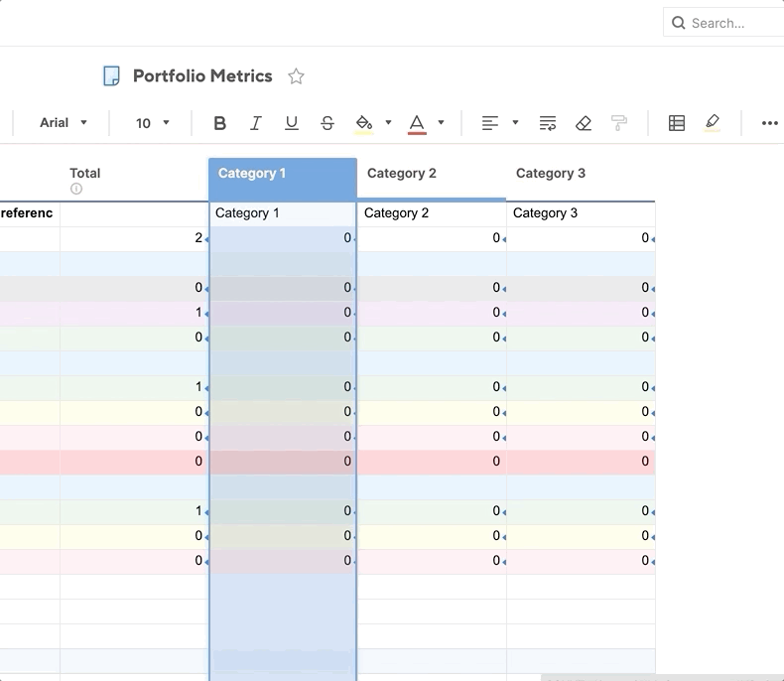
Task: Open the font size 10 dropdown
Action: [153, 123]
